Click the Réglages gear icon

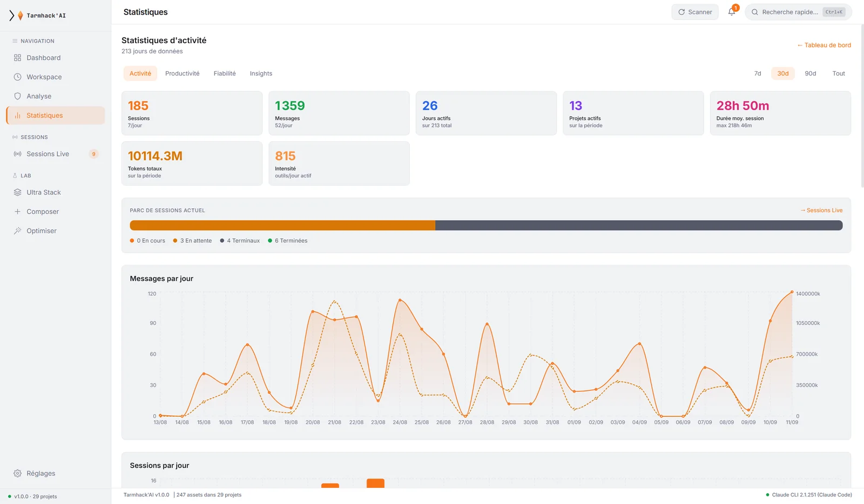(17, 473)
